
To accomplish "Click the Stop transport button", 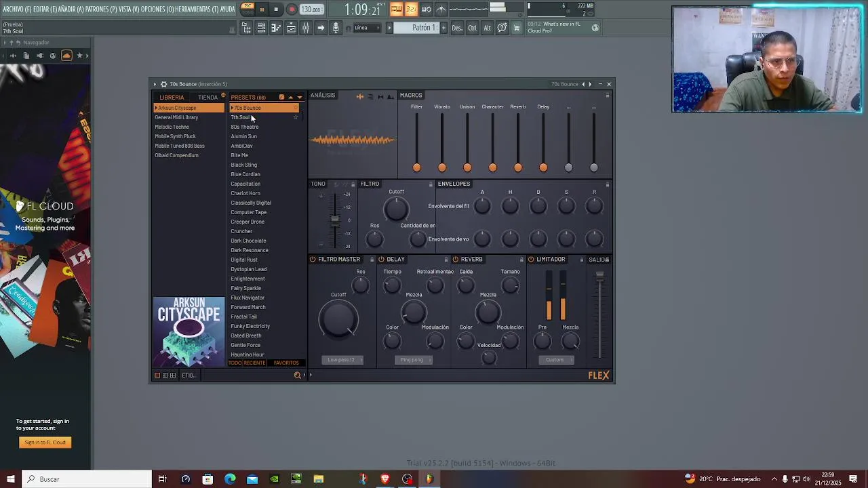I will (276, 9).
